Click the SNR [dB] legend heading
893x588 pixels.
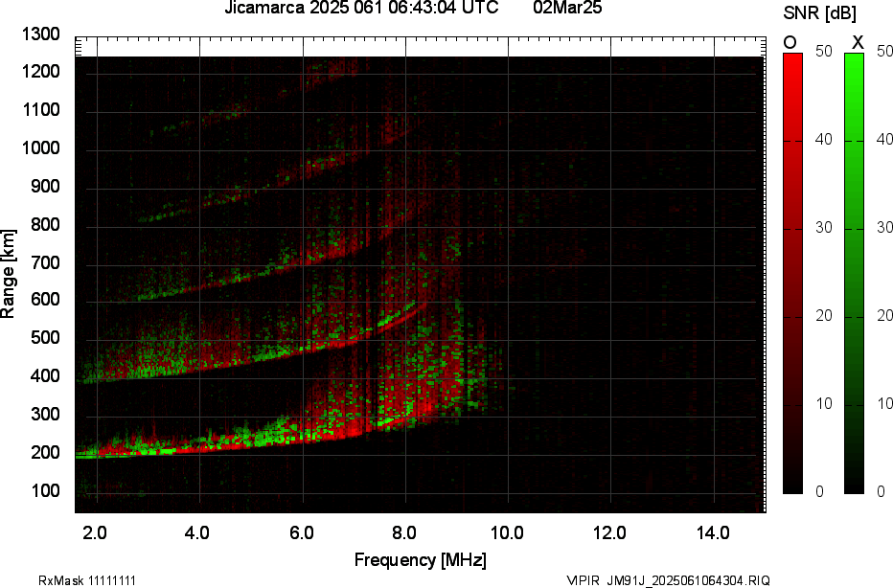[x=819, y=13]
